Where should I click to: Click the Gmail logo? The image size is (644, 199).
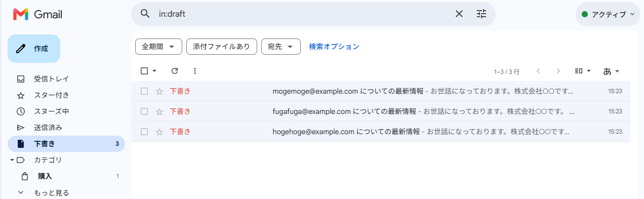37,15
